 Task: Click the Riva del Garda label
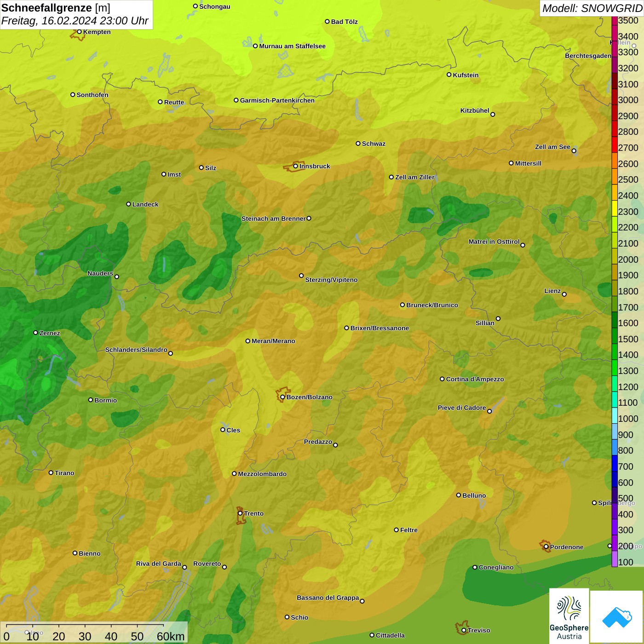pyautogui.click(x=159, y=563)
